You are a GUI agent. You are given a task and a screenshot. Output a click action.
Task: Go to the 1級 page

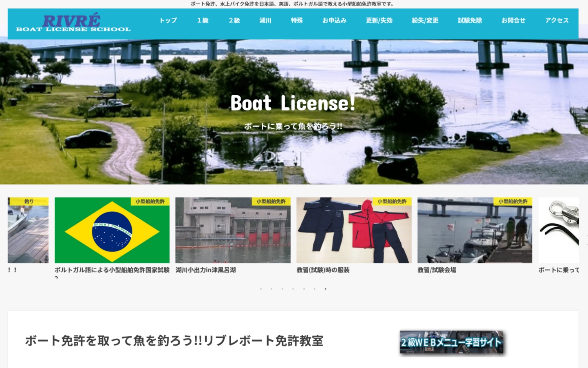[203, 20]
